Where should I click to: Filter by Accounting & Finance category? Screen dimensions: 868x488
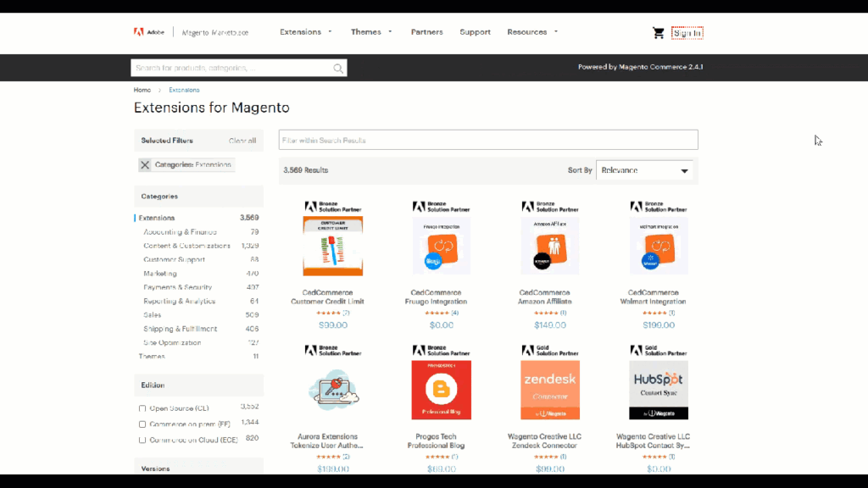click(180, 232)
